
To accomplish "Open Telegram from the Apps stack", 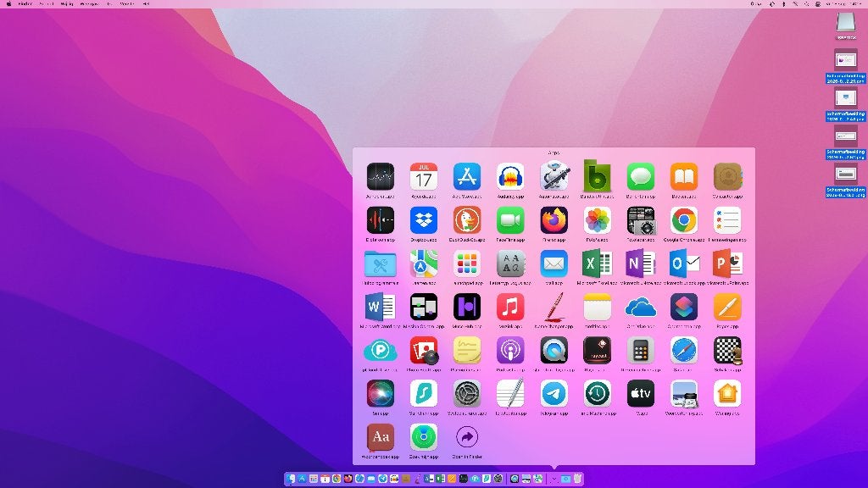I will [554, 394].
